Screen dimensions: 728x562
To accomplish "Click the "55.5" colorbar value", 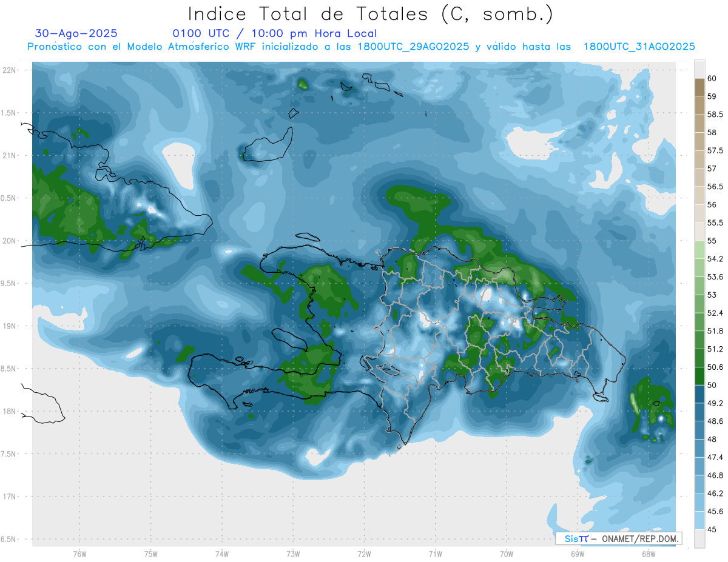I will coord(715,222).
